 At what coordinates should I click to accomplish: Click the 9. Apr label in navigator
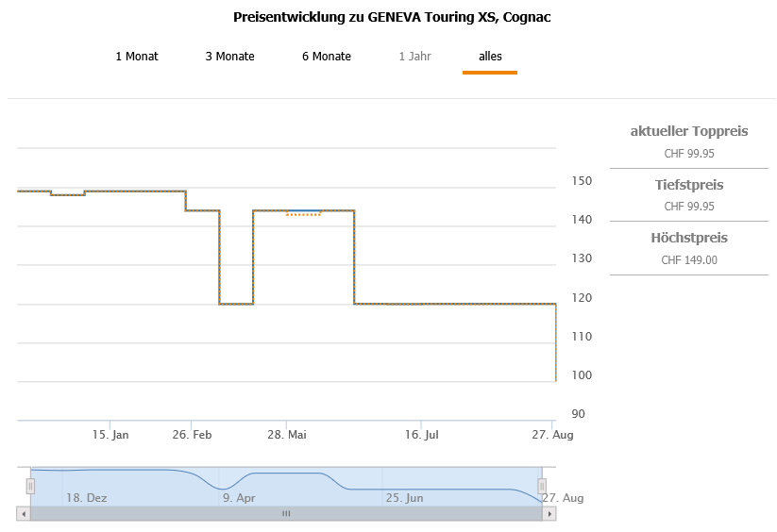pyautogui.click(x=239, y=497)
